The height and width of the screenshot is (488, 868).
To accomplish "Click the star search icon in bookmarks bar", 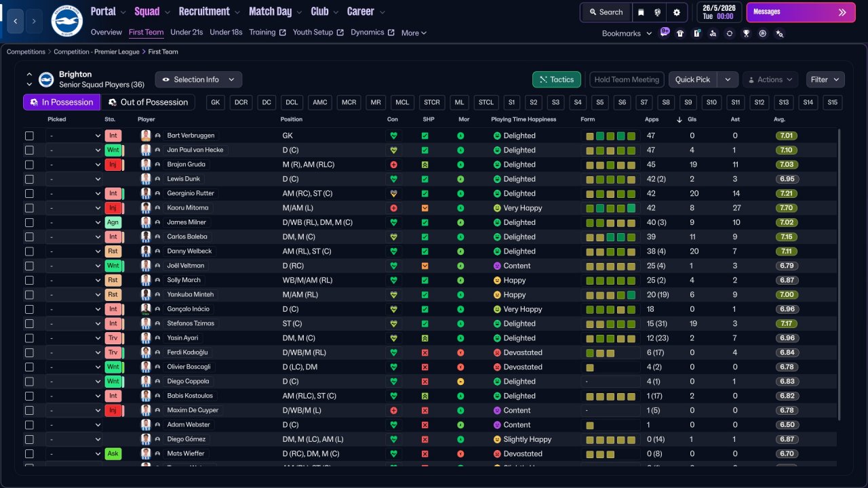I will point(779,33).
